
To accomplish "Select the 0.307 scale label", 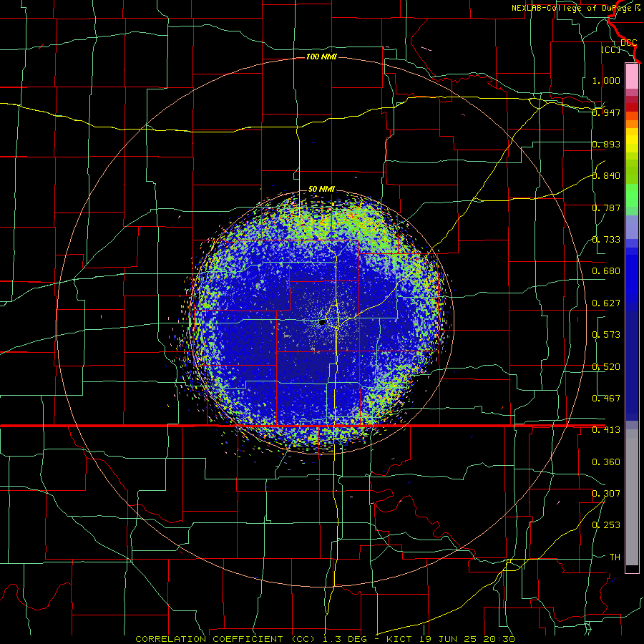I will [606, 494].
